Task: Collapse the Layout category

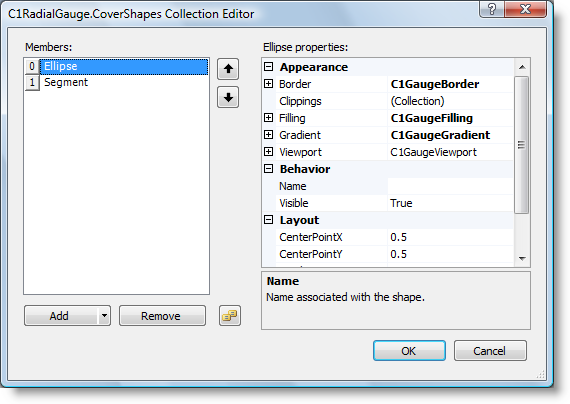Action: coord(268,220)
